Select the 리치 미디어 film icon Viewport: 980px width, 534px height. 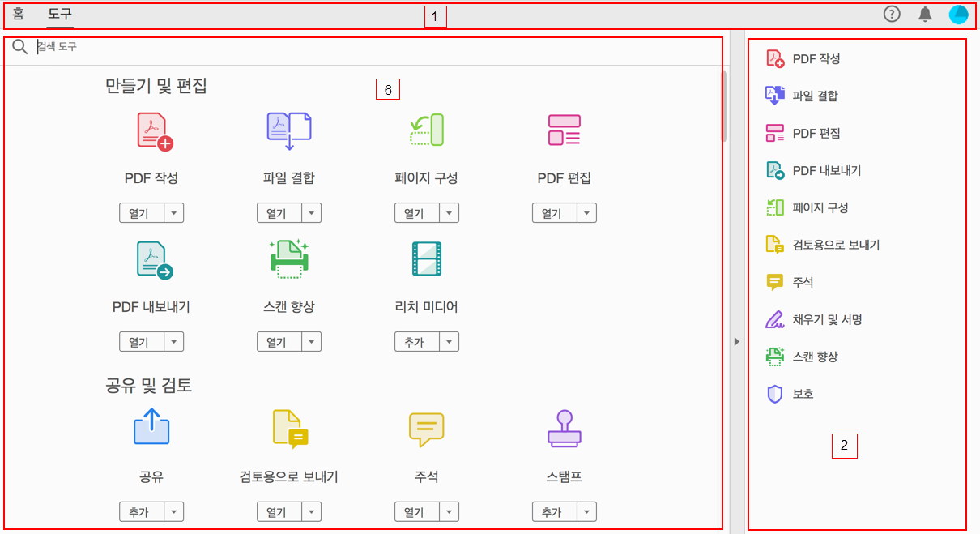pos(426,259)
